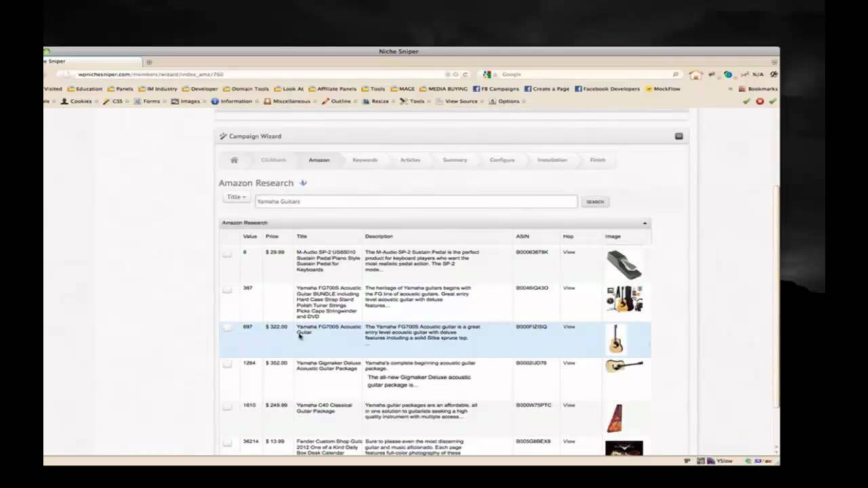This screenshot has height=488, width=868.
Task: Open the Outline developer toolbar item
Action: (336, 102)
